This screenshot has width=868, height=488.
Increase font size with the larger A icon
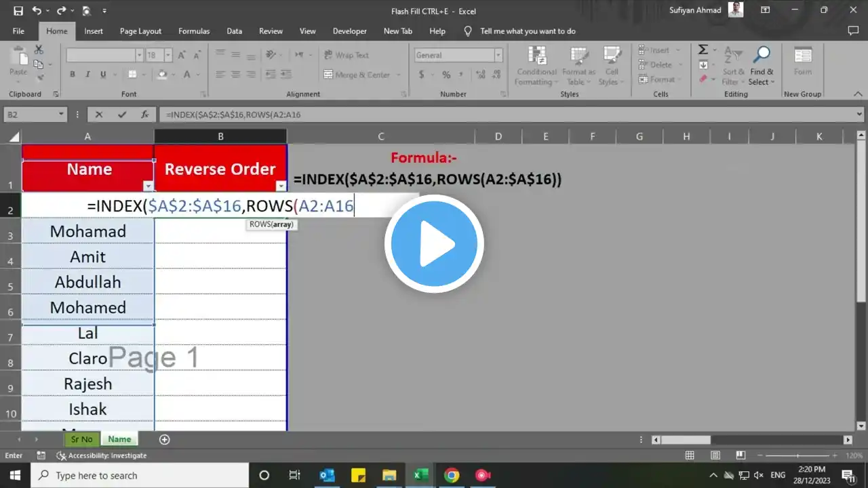[x=182, y=55]
